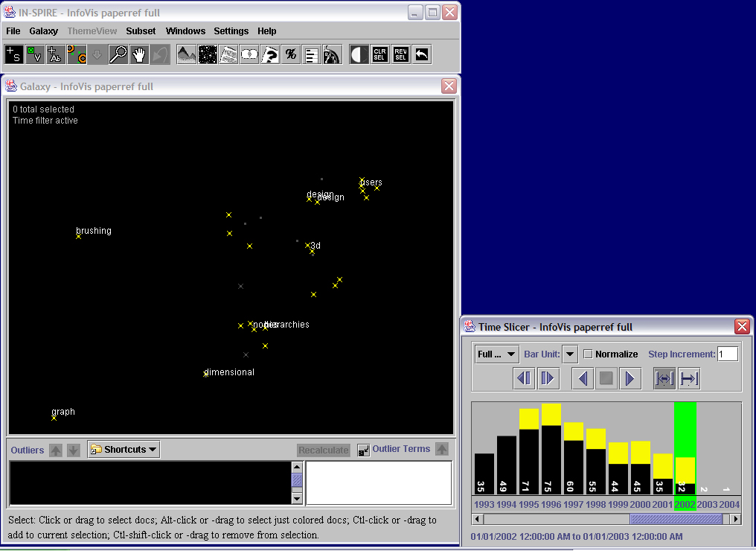Open the Shortcuts dropdown
Screen dimensions: 756x551
[x=124, y=449]
